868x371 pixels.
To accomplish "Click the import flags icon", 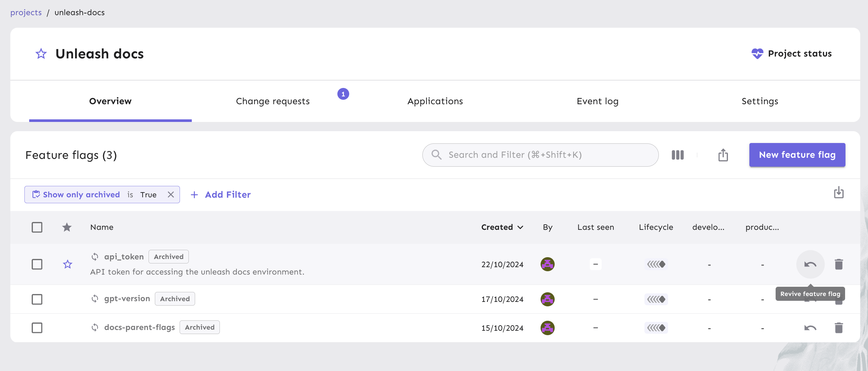I will [838, 193].
